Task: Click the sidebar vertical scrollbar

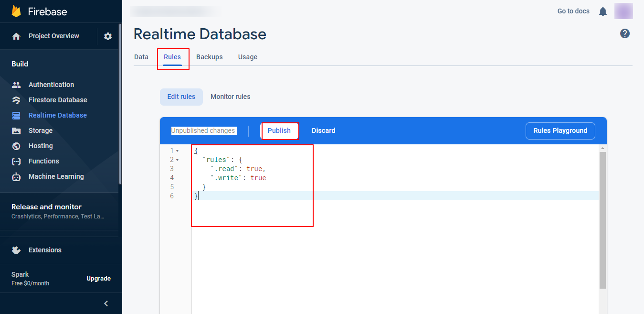Action: (x=120, y=104)
